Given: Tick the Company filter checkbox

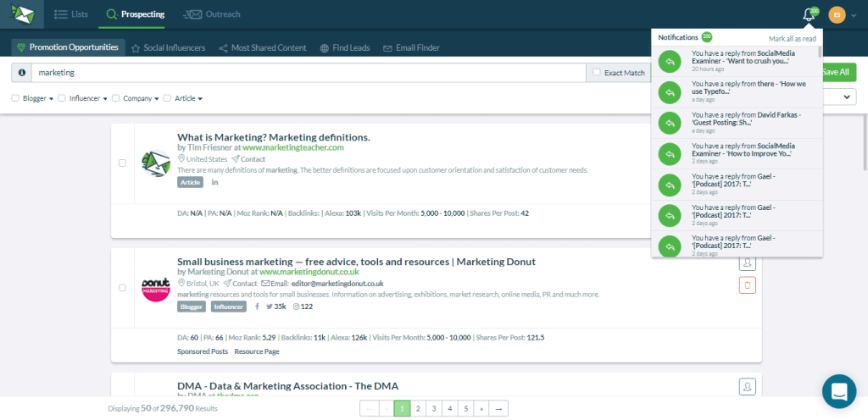Looking at the screenshot, I should [115, 98].
